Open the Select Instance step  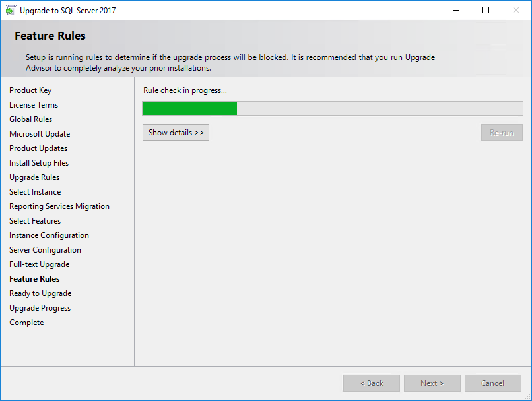pyautogui.click(x=35, y=192)
